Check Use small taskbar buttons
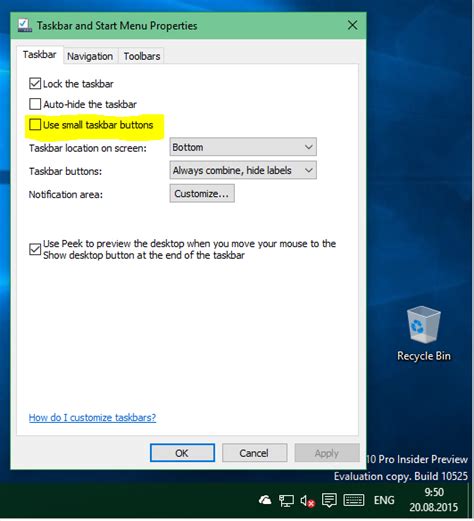Viewport: 474px width, 521px height. (x=35, y=125)
